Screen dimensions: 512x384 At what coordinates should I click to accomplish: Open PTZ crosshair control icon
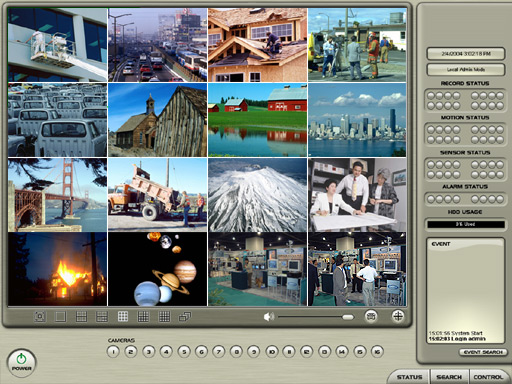pos(398,316)
